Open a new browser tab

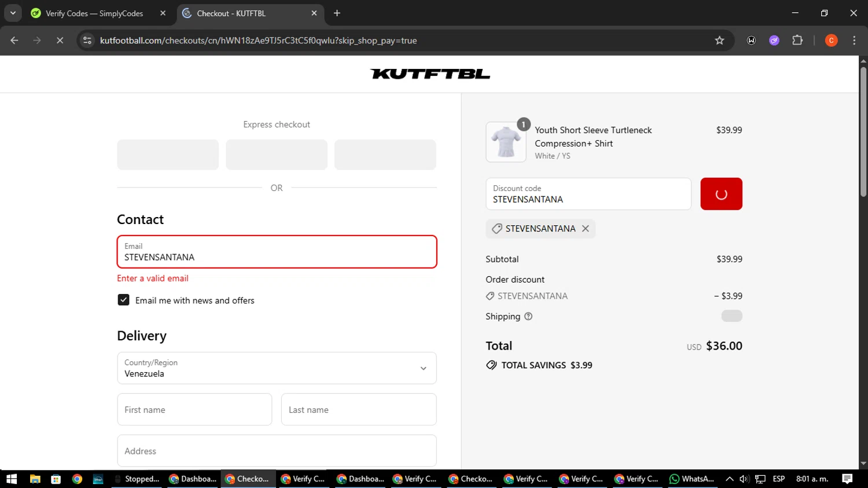pyautogui.click(x=337, y=13)
